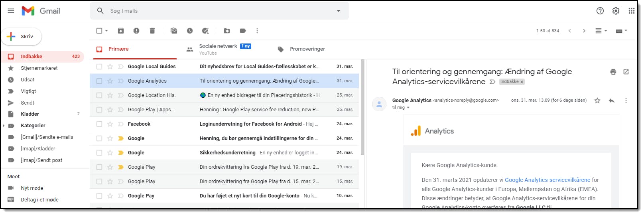Viewport: 644px width, 215px height.
Task: Select the Google Analytics mail checkbox
Action: click(99, 81)
